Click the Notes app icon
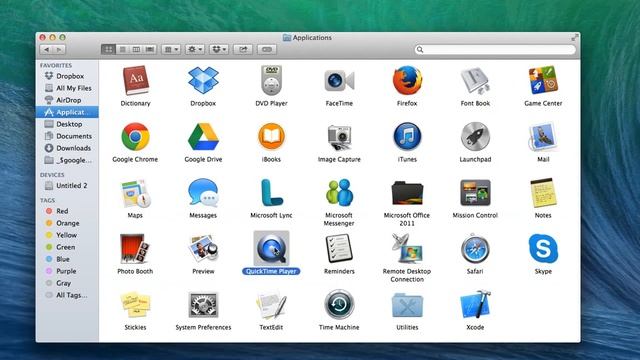The height and width of the screenshot is (360, 640). pos(543,193)
